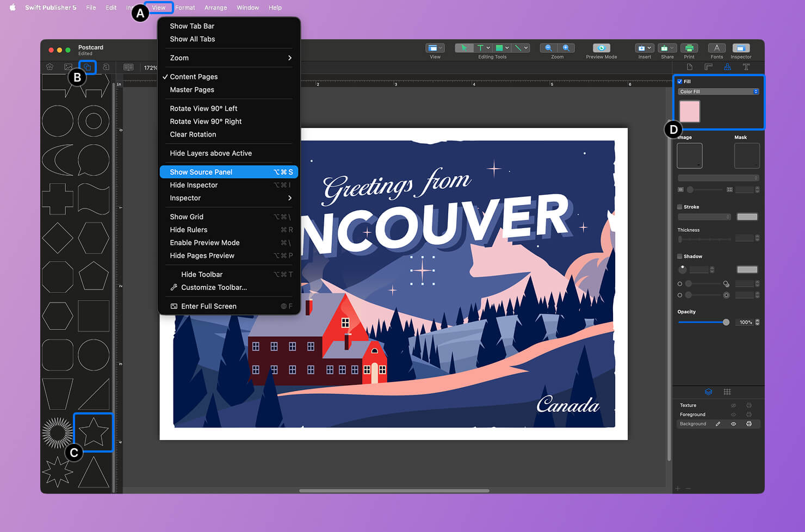Open the Shapes source tab icon
805x532 pixels.
88,67
